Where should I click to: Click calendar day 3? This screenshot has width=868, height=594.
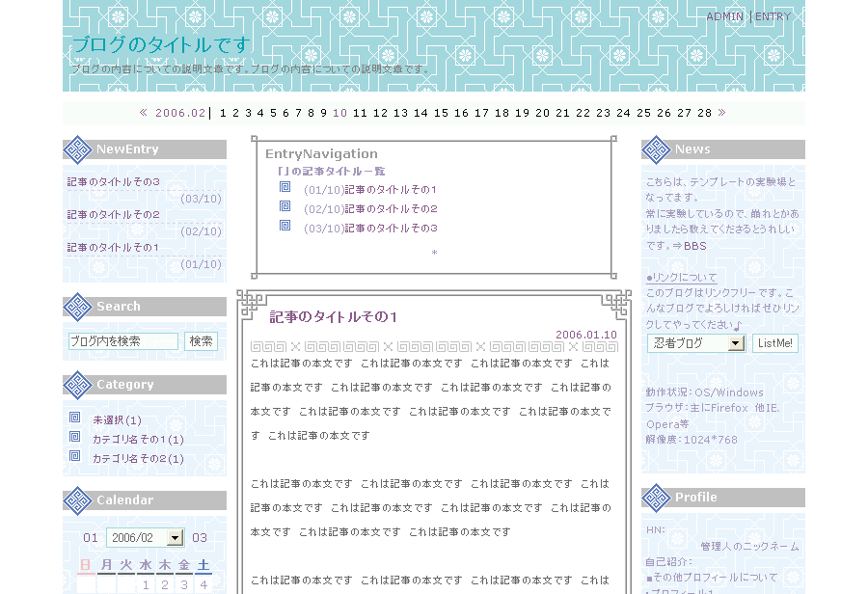click(x=184, y=585)
